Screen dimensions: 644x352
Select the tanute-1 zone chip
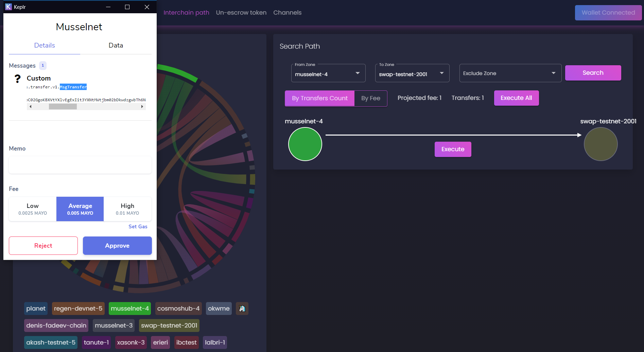click(96, 342)
